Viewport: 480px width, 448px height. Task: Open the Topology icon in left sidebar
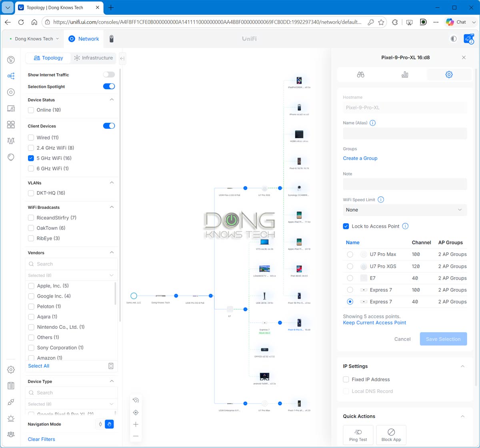(x=11, y=76)
